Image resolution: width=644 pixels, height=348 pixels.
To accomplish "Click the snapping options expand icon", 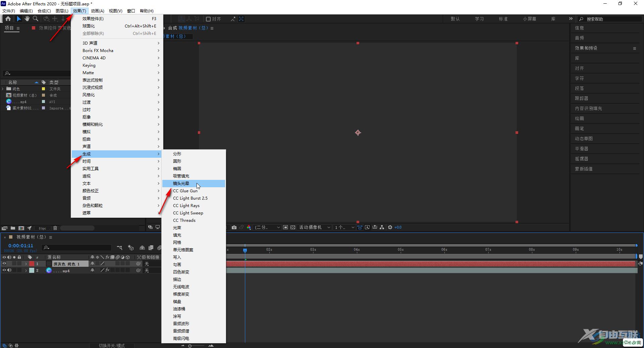I will pos(233,19).
